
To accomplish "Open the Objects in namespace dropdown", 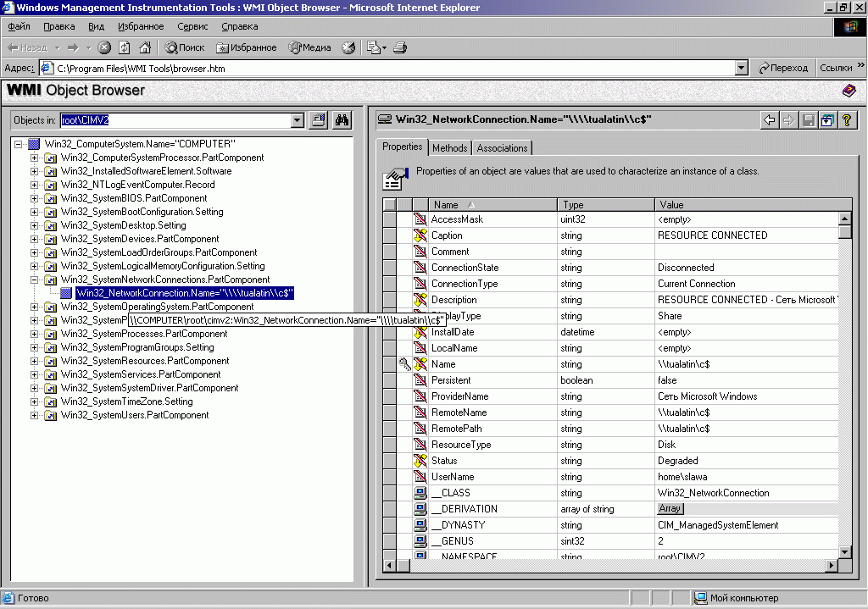I will coord(298,120).
